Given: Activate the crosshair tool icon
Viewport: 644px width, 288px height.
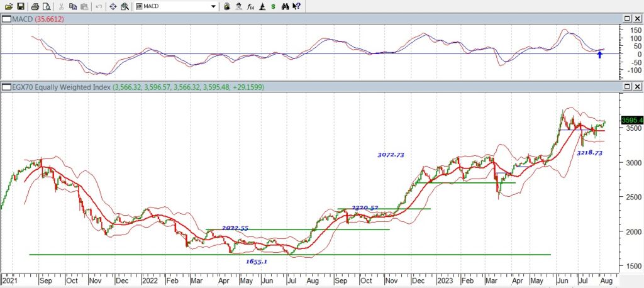Looking at the screenshot, I should (x=113, y=6).
